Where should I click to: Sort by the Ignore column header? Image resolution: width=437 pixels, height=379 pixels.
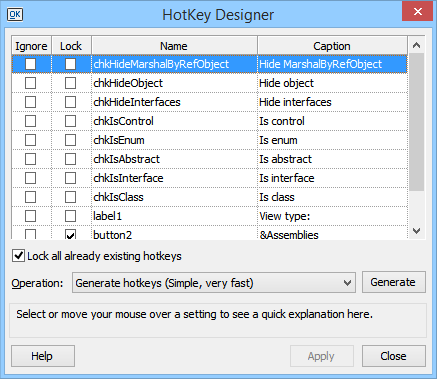click(31, 46)
